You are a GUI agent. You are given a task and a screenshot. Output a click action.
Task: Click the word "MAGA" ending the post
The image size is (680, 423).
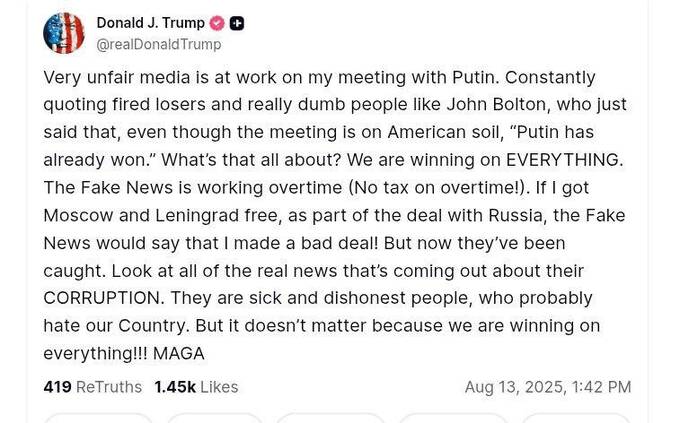click(179, 354)
